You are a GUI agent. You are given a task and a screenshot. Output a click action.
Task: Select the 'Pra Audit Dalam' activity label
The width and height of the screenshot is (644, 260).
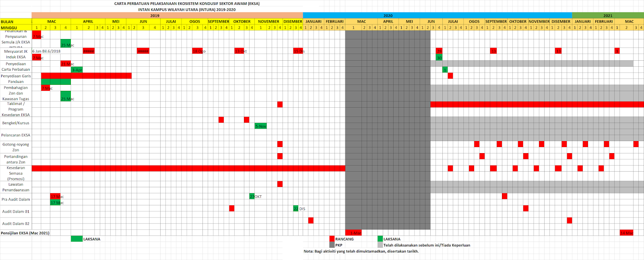[x=16, y=199]
